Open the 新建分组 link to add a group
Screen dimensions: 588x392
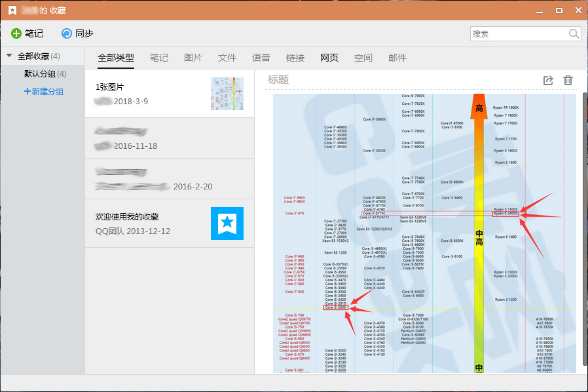pyautogui.click(x=43, y=92)
